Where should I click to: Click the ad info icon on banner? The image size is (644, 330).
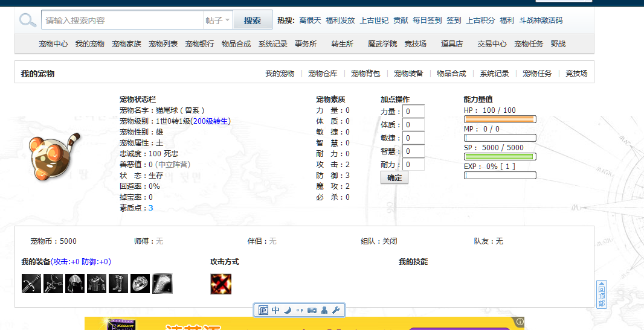[520, 322]
